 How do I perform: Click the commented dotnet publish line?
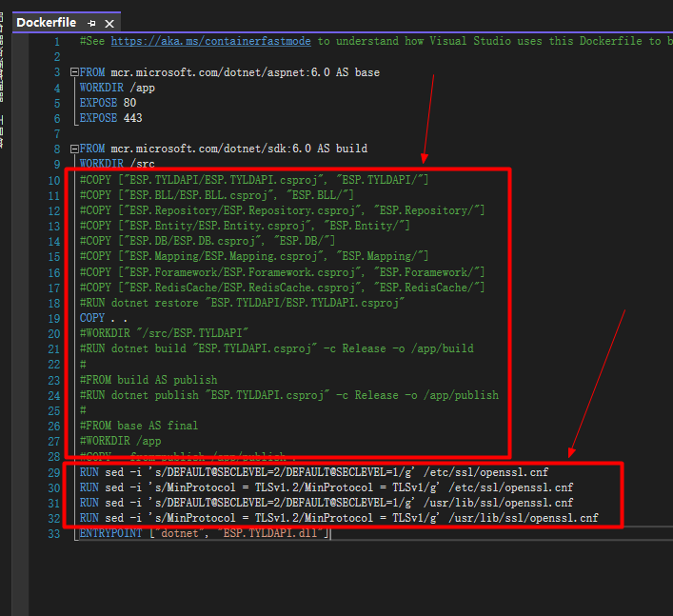tap(289, 395)
